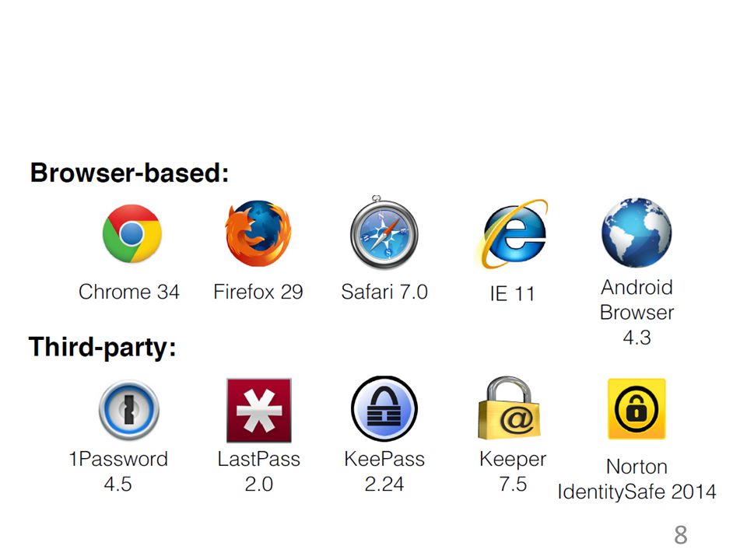The width and height of the screenshot is (747, 560).
Task: Select the IE 11 label
Action: (x=512, y=294)
